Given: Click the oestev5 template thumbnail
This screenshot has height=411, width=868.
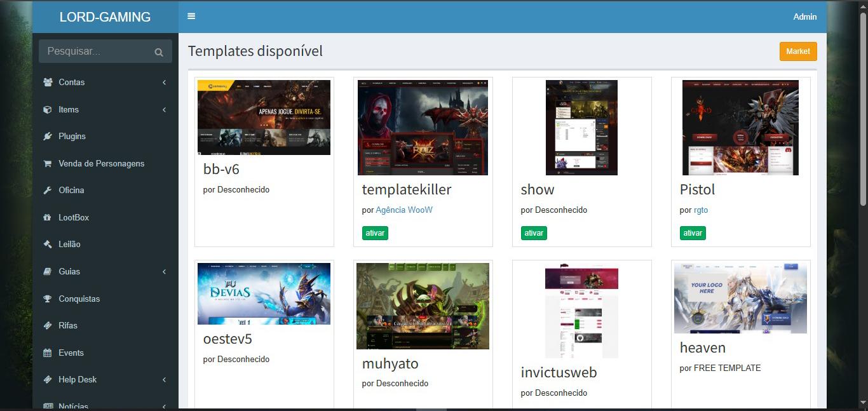Looking at the screenshot, I should [x=264, y=293].
